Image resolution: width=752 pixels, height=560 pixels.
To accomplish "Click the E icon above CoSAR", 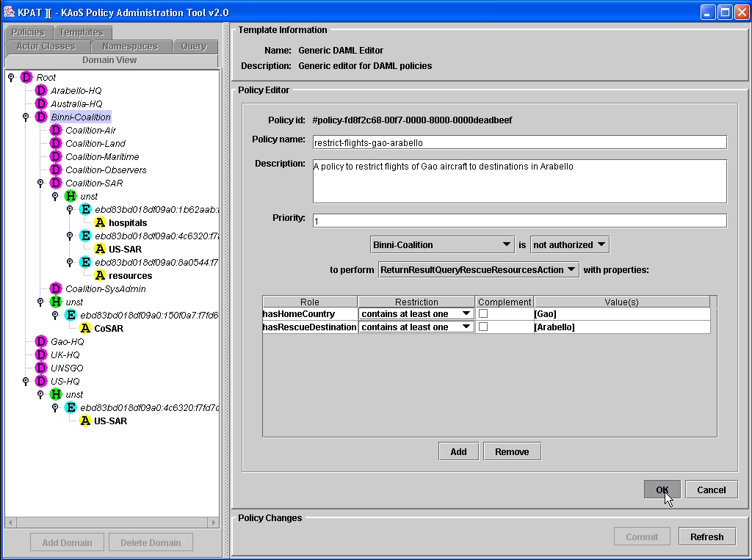I will click(x=71, y=315).
